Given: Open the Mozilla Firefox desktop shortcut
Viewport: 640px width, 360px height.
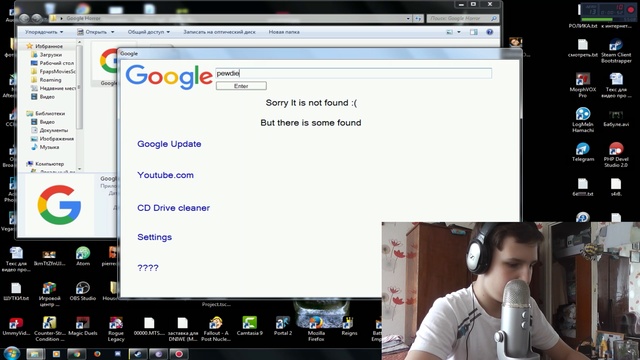Looking at the screenshot, I should coord(316,329).
